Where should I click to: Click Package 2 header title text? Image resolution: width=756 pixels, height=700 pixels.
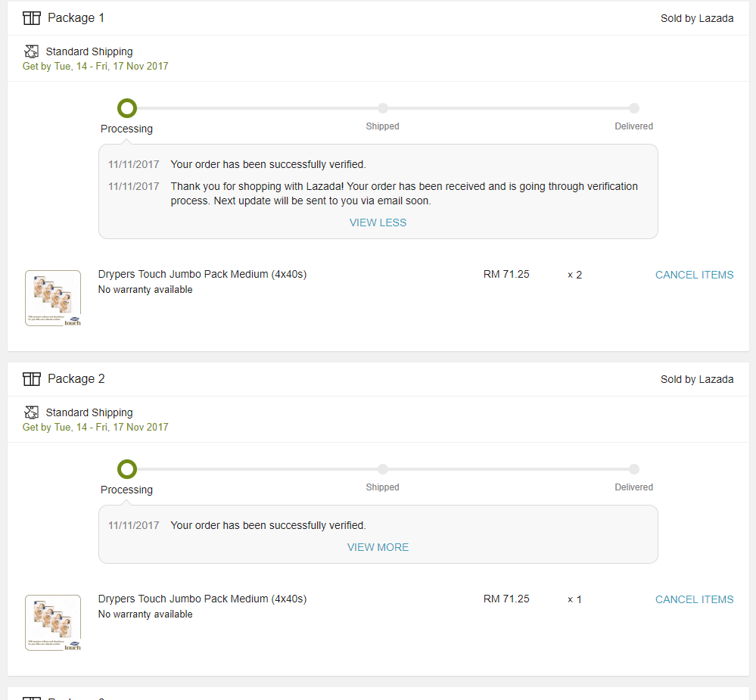76,379
